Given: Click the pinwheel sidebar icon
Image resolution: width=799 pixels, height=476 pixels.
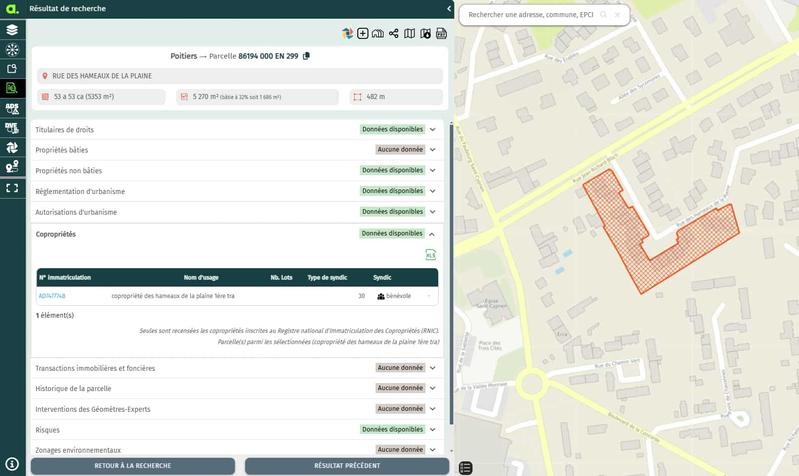Looking at the screenshot, I should tap(12, 147).
